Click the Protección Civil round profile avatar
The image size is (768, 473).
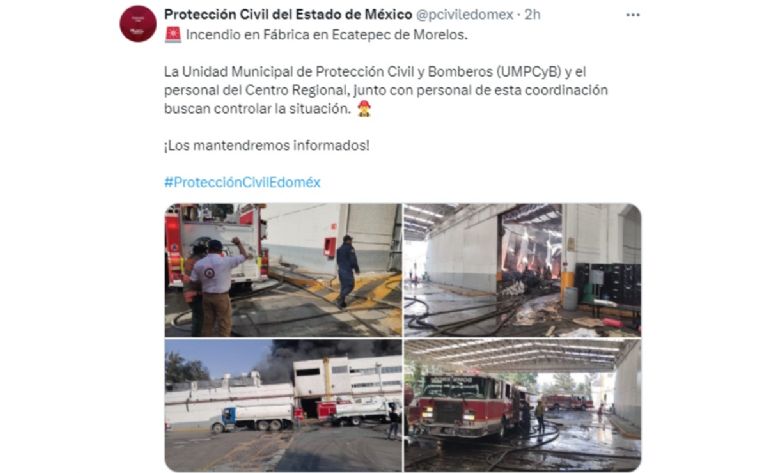(x=138, y=24)
